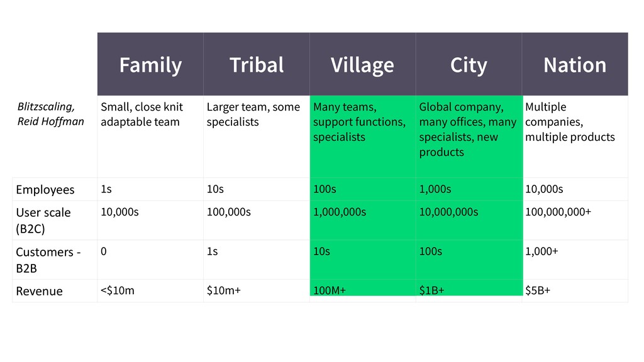Click the Family column header
This screenshot has width=644, height=362.
[x=150, y=65]
